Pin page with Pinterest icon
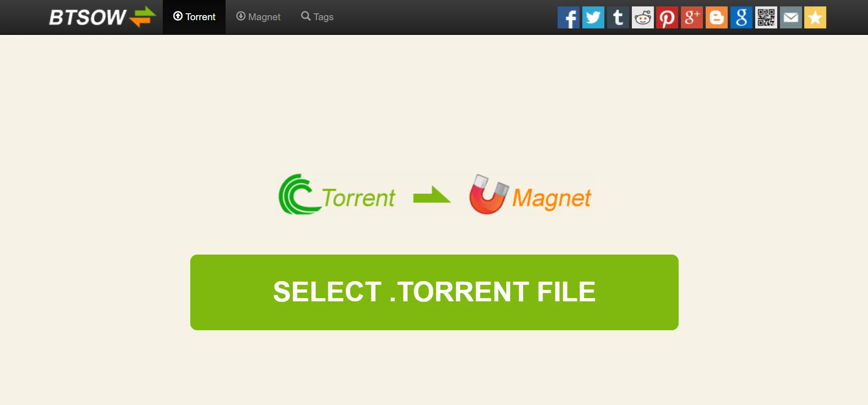Screen dimensions: 868x405 [x=667, y=17]
